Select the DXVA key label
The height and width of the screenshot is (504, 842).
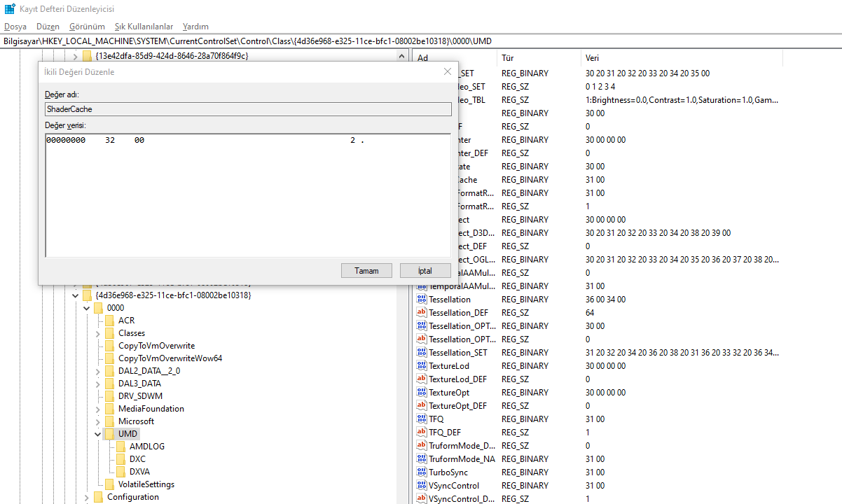[x=139, y=472]
